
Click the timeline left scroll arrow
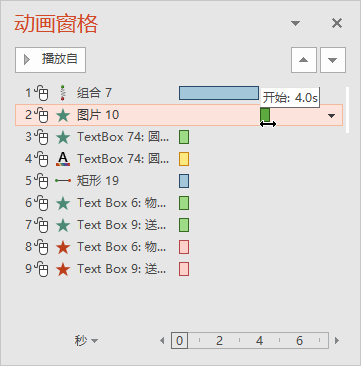[162, 341]
